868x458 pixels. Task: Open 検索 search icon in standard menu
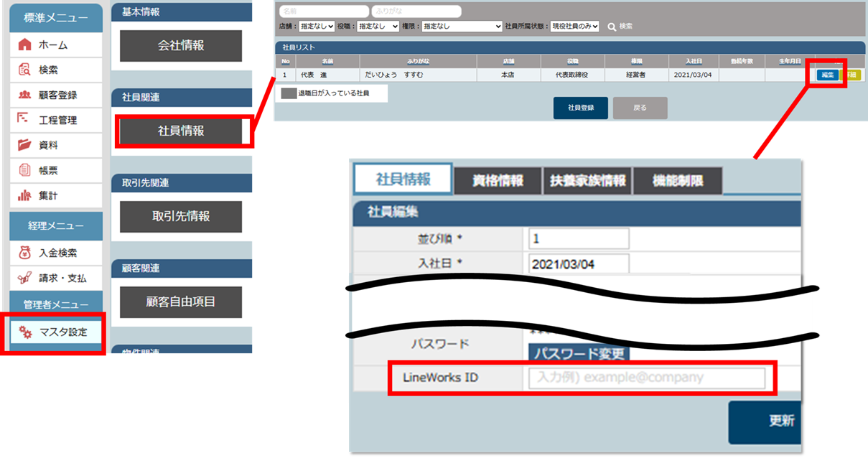point(24,70)
